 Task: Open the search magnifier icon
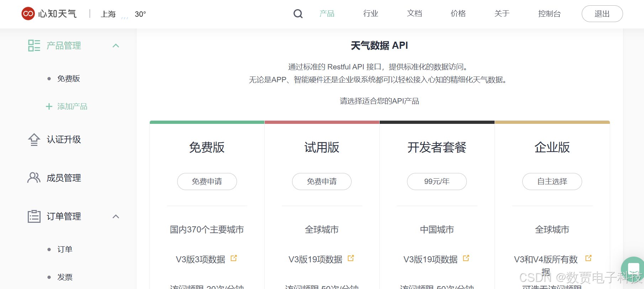tap(298, 14)
